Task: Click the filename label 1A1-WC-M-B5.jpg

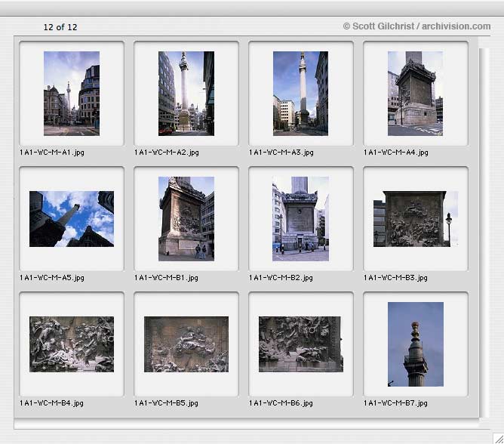Action: click(166, 403)
